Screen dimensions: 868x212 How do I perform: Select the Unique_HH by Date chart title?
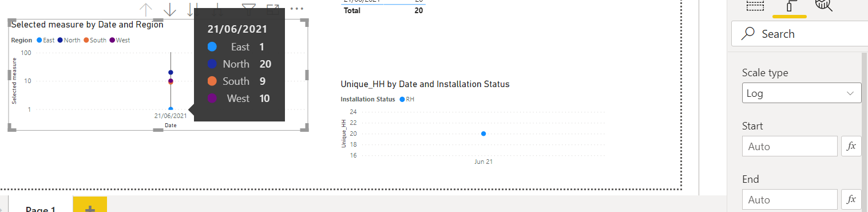tap(425, 84)
